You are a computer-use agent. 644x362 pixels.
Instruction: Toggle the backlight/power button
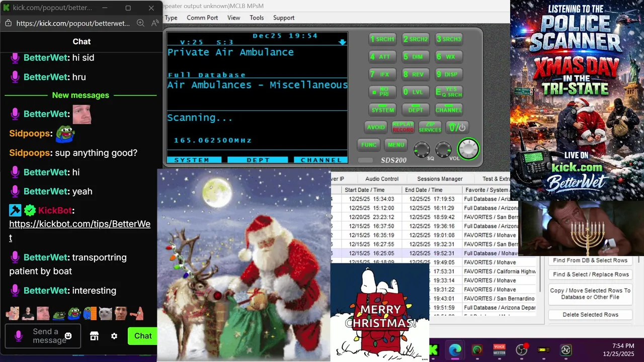point(457,127)
